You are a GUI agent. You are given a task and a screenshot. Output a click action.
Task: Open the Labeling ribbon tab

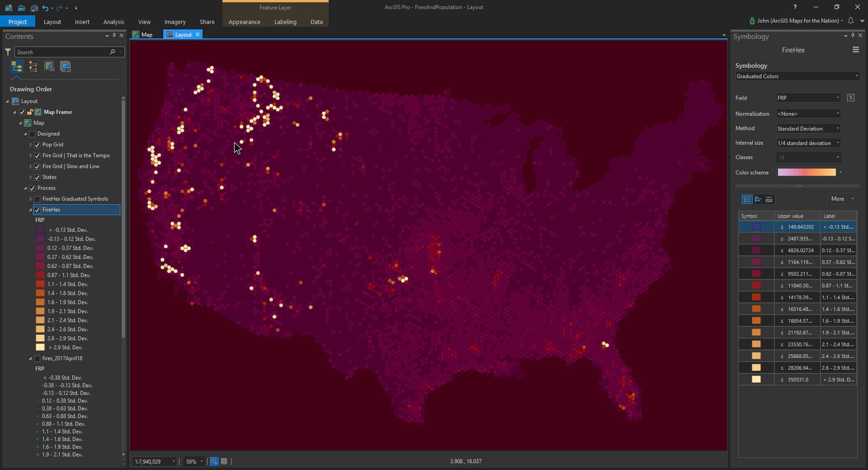pos(285,22)
